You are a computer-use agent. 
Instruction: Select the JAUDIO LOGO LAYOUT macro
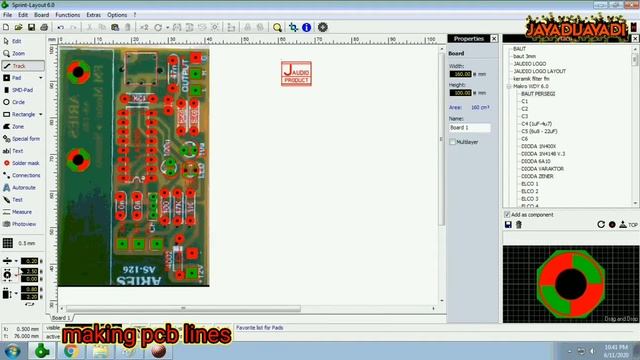point(540,71)
